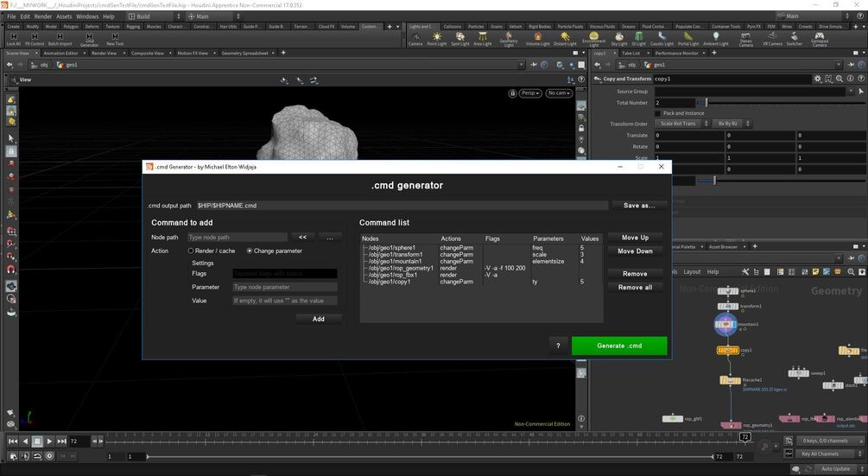Click the Batch Import shelf tool
Viewport: 868px width, 476px height.
(60, 39)
